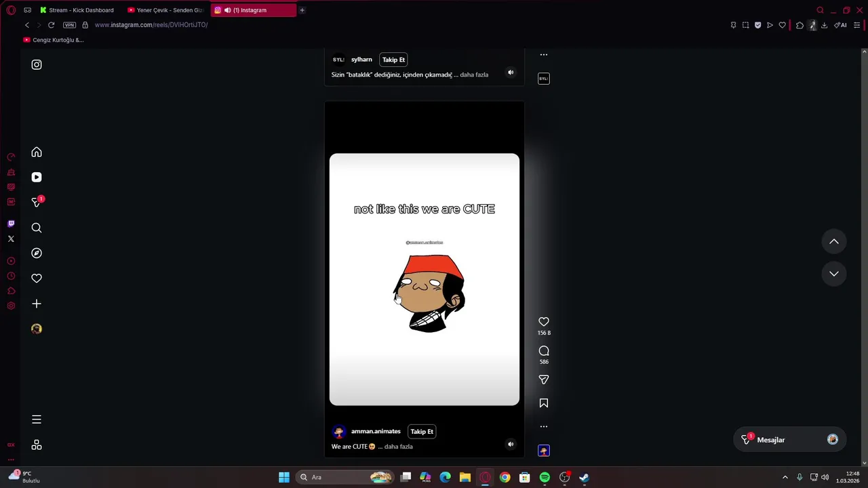868x488 pixels.
Task: Open browser extensions cube icon
Action: [x=800, y=25]
